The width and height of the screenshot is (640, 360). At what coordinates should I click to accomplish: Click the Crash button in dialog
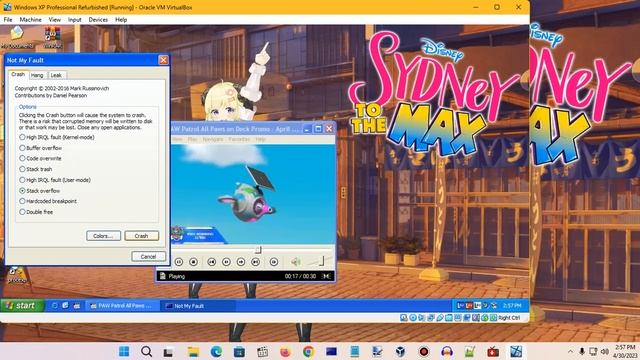tap(141, 236)
